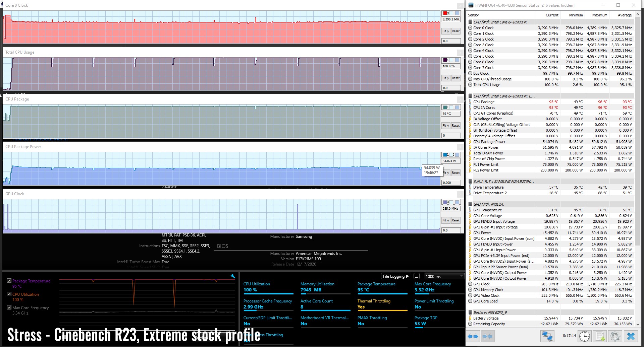Toggle the CPU Utilization graph checkbox
Image resolution: width=644 pixels, height=347 pixels.
point(9,294)
